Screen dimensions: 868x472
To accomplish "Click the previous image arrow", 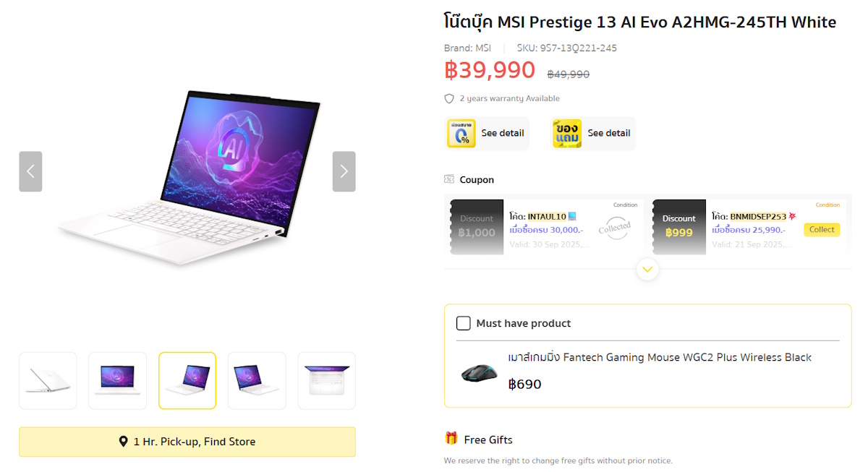I will click(30, 171).
